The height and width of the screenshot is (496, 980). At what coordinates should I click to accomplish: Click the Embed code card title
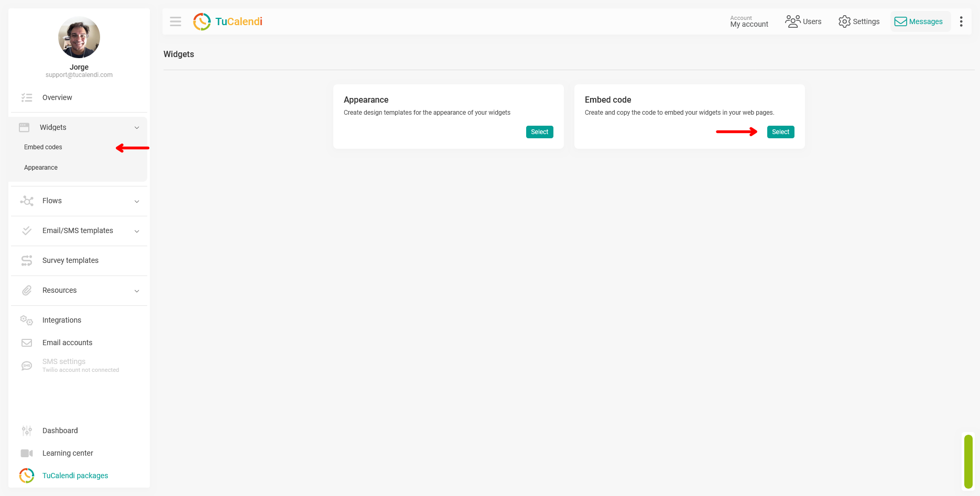click(608, 100)
